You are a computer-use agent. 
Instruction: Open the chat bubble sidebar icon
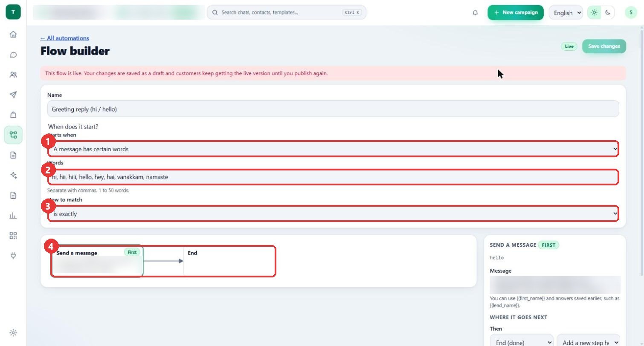pos(13,55)
